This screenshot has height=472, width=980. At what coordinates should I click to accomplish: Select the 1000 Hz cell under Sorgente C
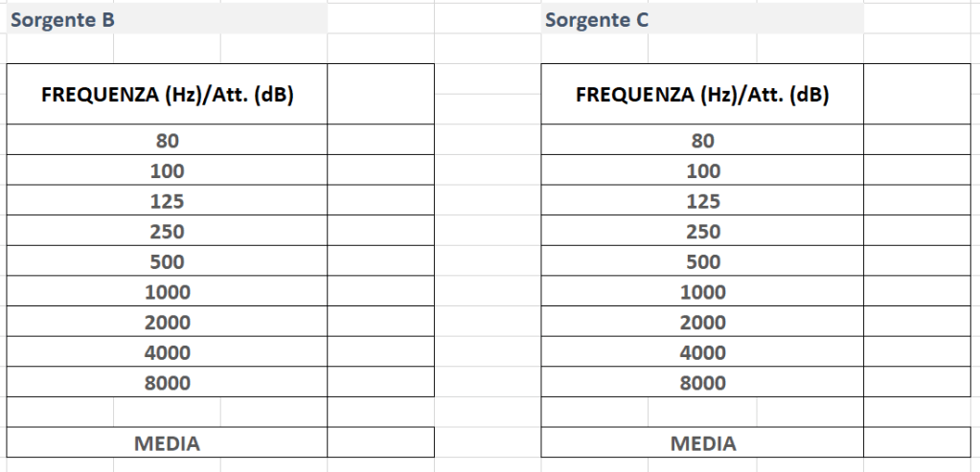click(702, 292)
